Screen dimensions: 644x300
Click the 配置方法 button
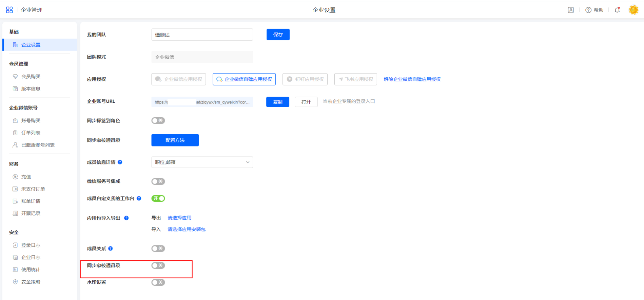[x=175, y=140]
